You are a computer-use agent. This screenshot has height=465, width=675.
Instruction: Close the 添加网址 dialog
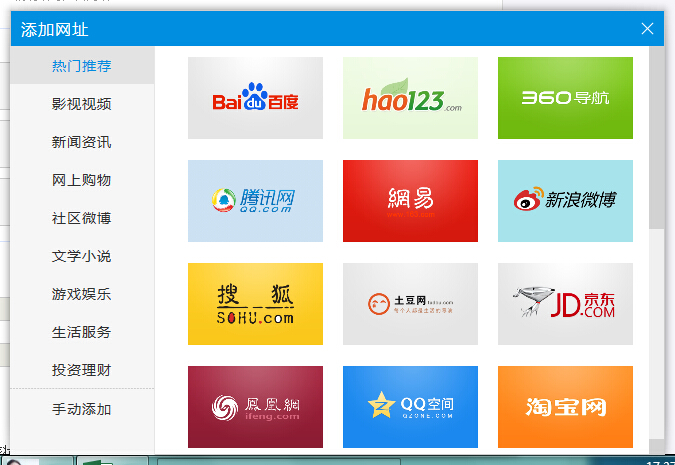click(x=647, y=28)
